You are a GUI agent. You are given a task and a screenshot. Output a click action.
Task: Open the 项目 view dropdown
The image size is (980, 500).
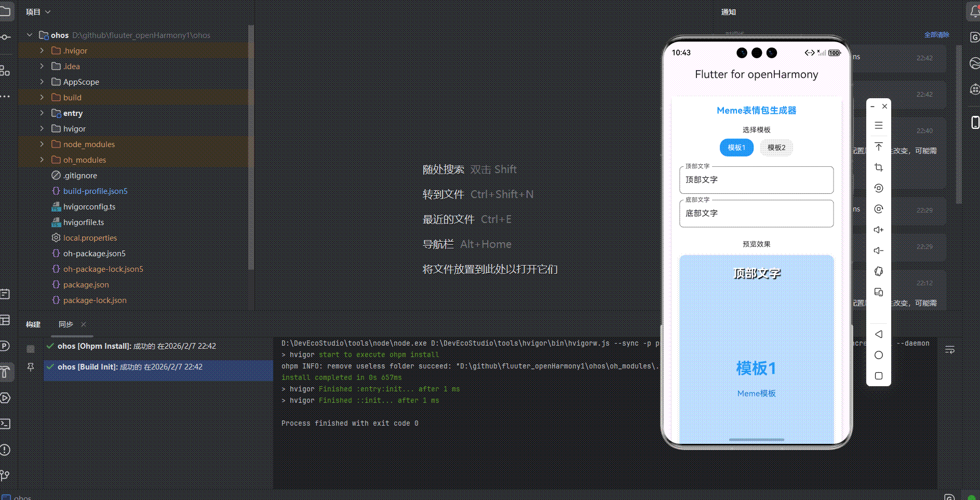click(38, 12)
